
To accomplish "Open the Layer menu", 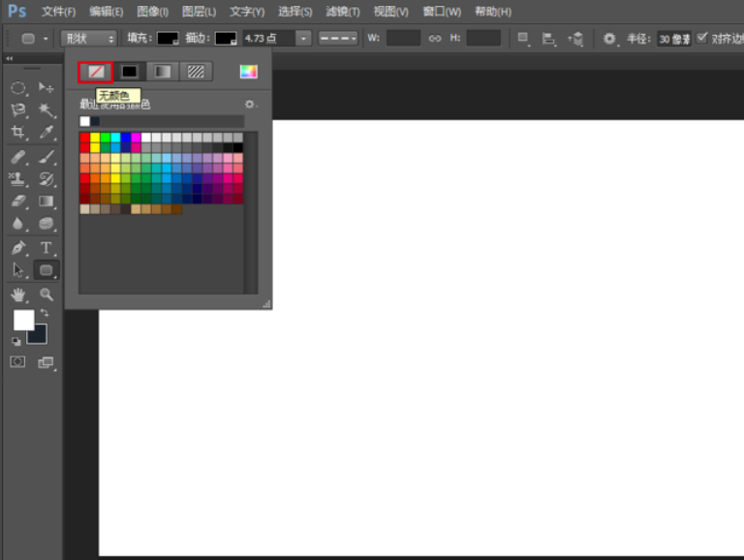I will [199, 12].
